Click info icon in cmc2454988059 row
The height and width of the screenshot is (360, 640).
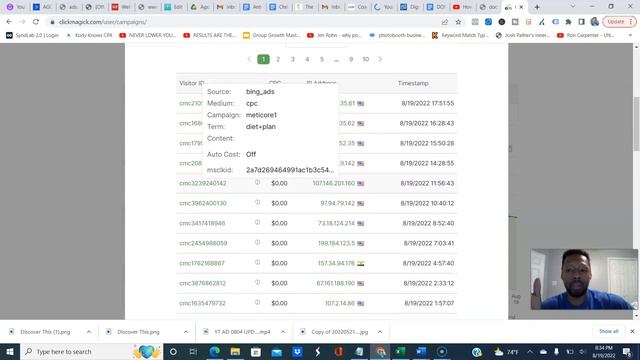[258, 242]
